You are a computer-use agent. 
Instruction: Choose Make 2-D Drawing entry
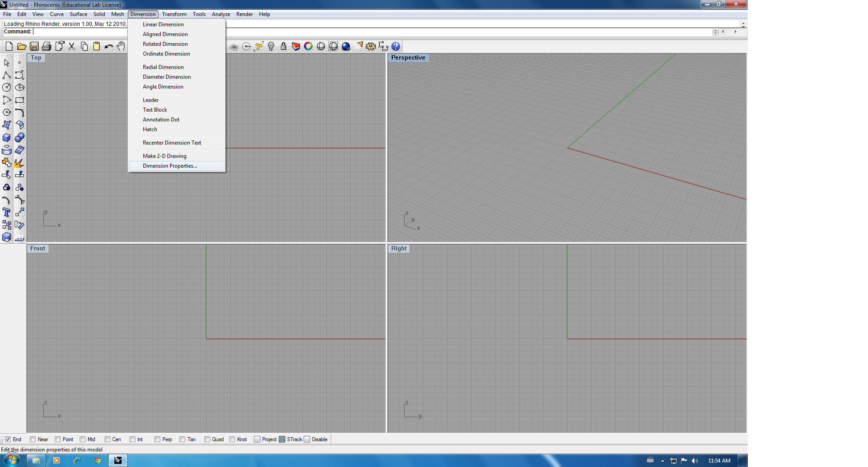click(176, 156)
